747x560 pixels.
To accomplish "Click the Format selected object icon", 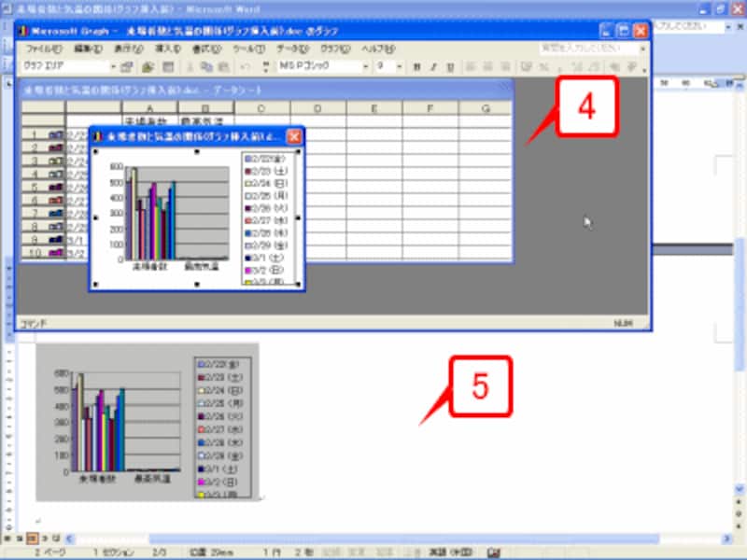I will (x=127, y=67).
